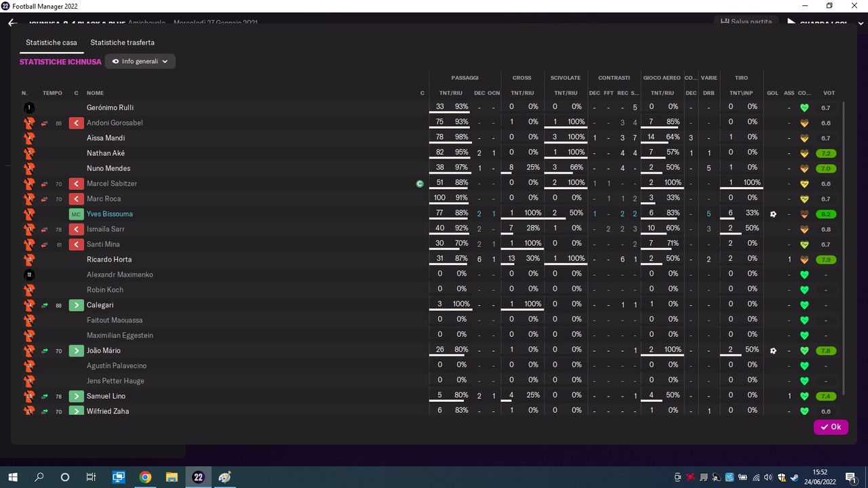
Task: Open player Nathan Aké
Action: click(106, 153)
